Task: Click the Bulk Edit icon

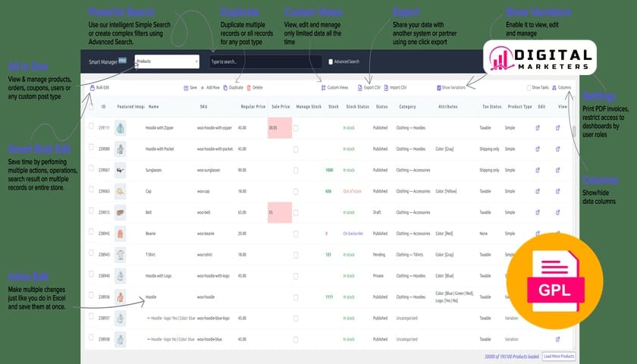Action: (x=93, y=88)
